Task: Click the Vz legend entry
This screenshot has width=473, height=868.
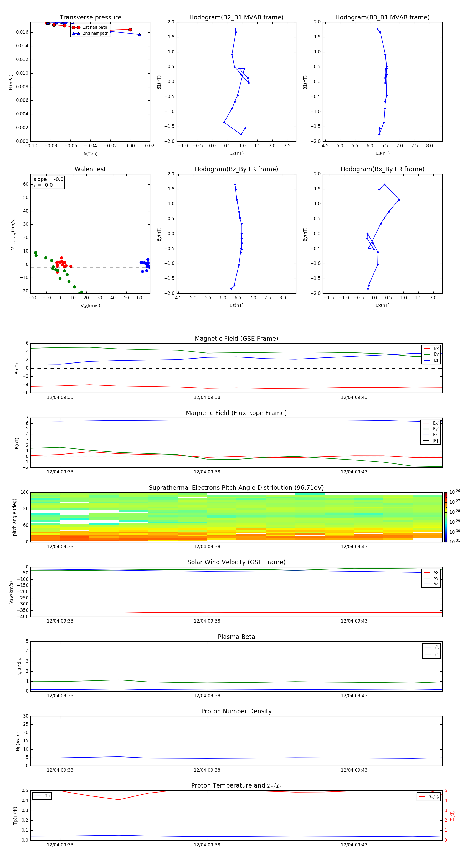Action: pyautogui.click(x=431, y=584)
